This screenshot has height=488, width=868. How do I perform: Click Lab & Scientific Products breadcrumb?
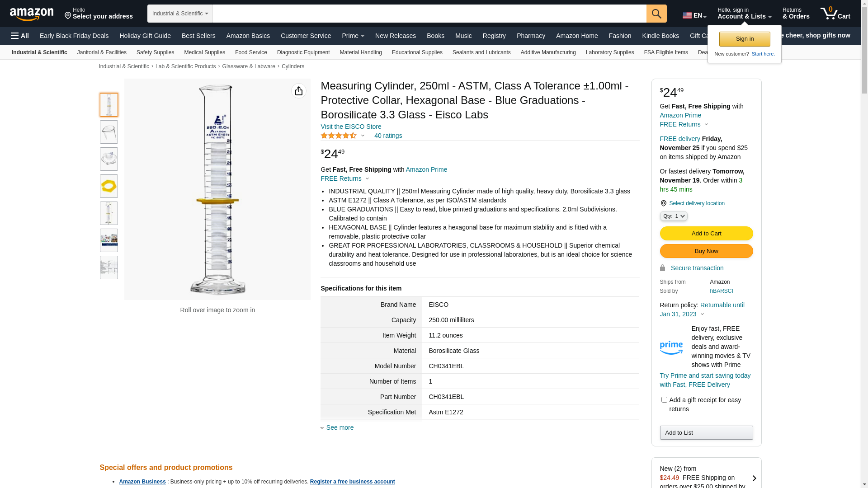185,66
